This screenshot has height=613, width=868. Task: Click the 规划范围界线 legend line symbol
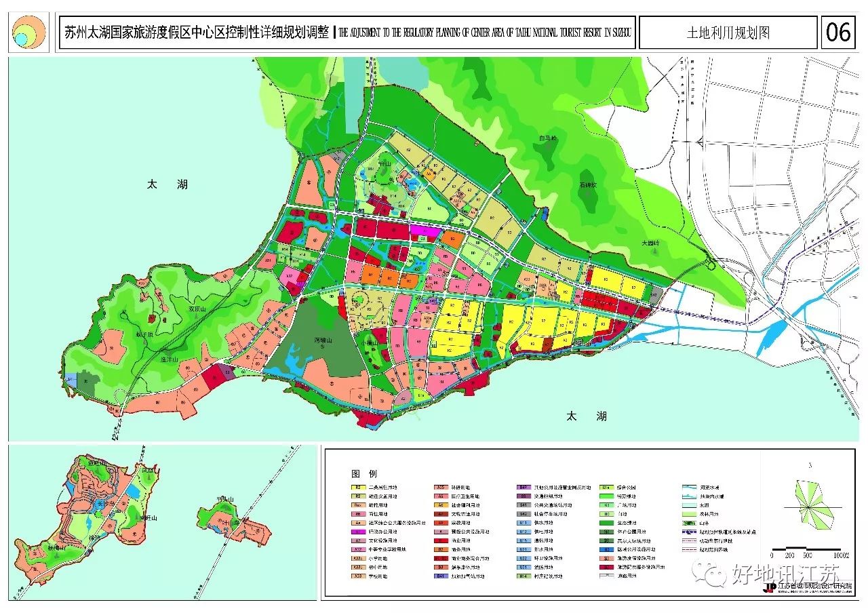click(x=689, y=549)
